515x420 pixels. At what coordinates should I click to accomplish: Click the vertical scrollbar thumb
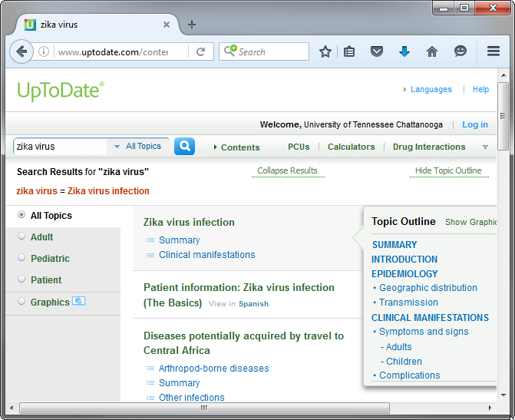503,116
